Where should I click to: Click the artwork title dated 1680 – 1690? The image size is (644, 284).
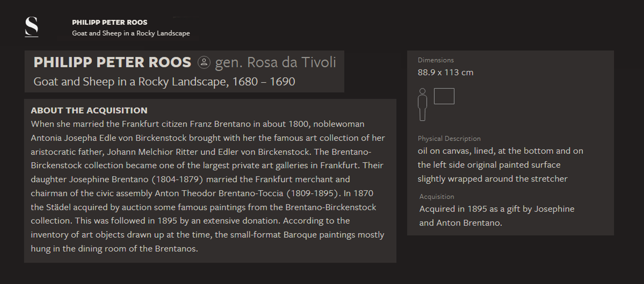pos(164,82)
